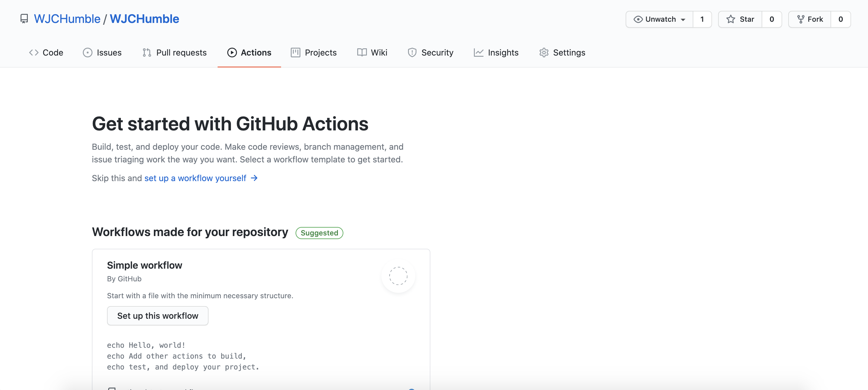The image size is (868, 390).
Task: Click the arrow after workflow yourself link
Action: pyautogui.click(x=254, y=178)
